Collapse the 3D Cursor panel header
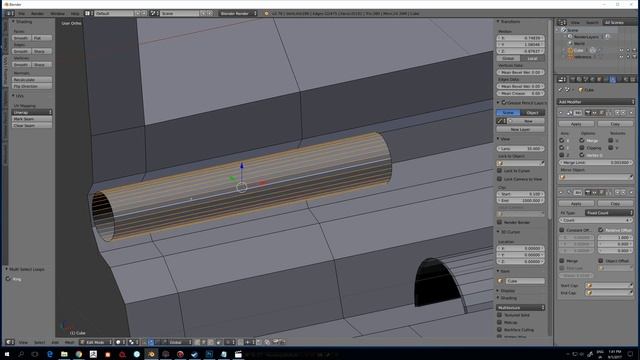Screen dimensions: 640x360 coord(509,232)
